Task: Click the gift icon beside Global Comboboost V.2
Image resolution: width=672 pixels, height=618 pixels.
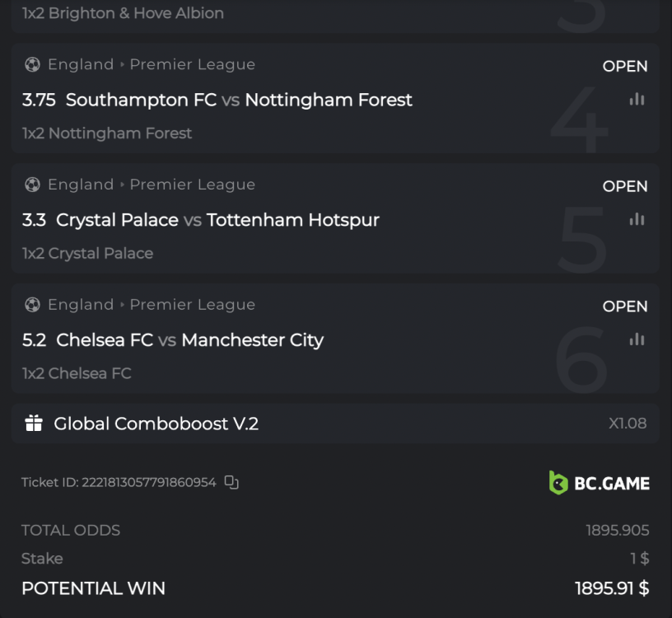Action: coord(33,423)
